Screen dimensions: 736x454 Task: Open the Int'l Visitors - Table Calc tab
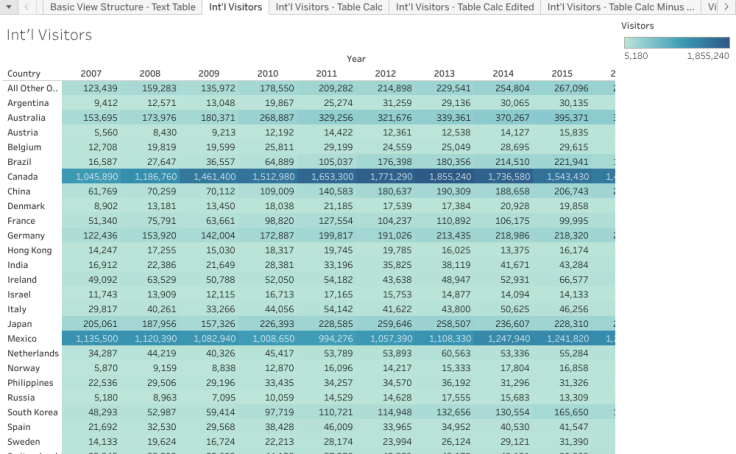click(329, 7)
